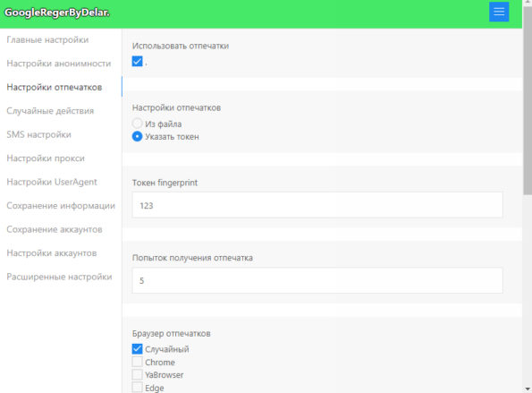Open the blue hamburger menu icon
The height and width of the screenshot is (393, 532).
tap(499, 12)
